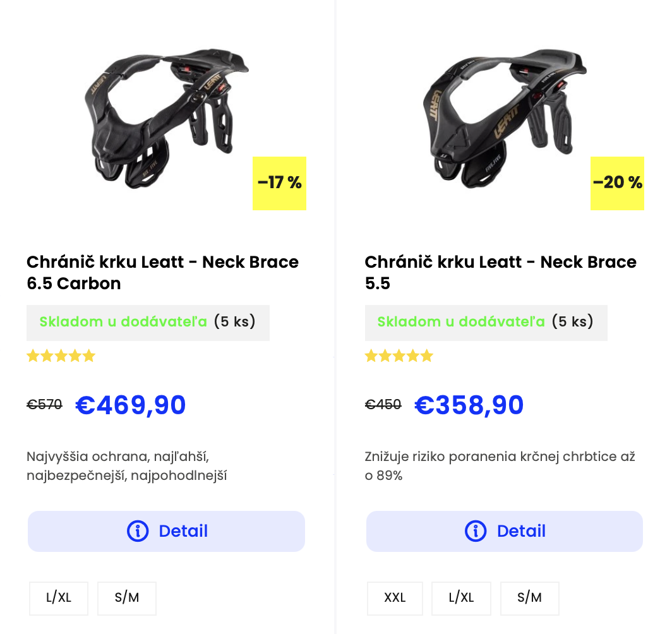
Task: Click stock availability label for 6.5 Carbon
Action: point(148,323)
